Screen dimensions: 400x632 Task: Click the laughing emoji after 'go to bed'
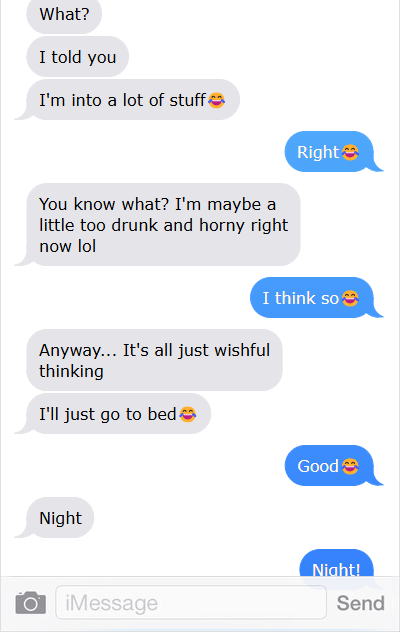pos(188,414)
